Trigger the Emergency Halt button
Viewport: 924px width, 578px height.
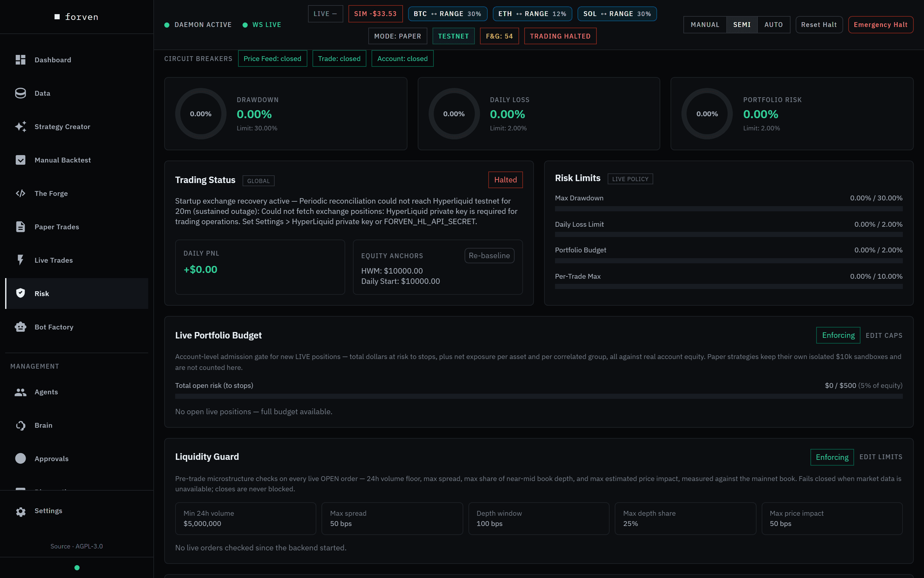point(880,25)
